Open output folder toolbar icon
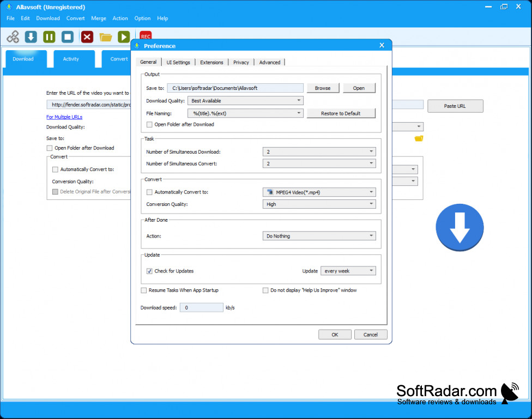Image resolution: width=532 pixels, height=419 pixels. (106, 37)
